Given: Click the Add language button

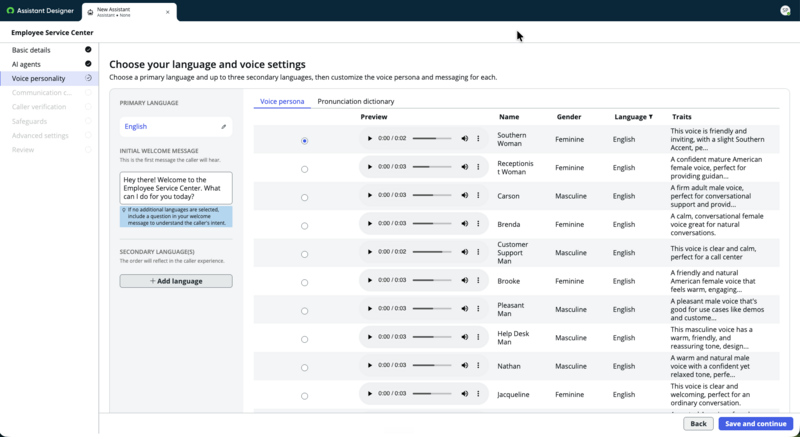Looking at the screenshot, I should tap(176, 281).
